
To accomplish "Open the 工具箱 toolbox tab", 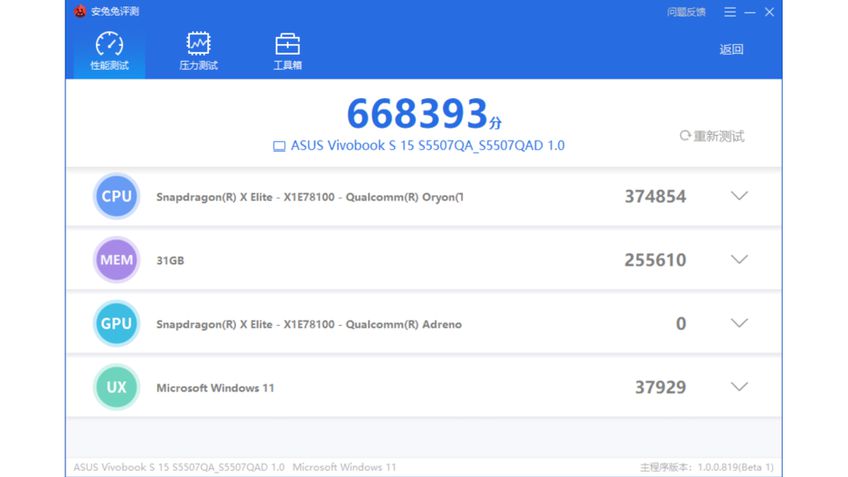I will point(287,51).
